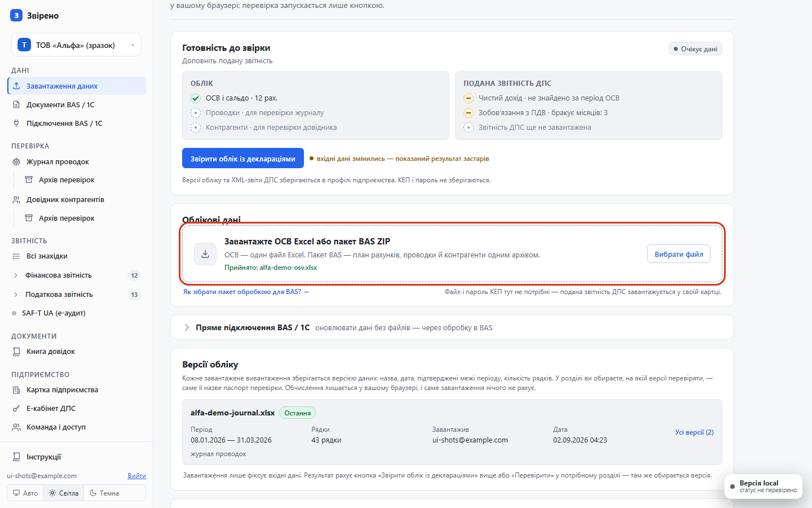Expand the Пряме підключення BAS / 1C section

pos(452,327)
